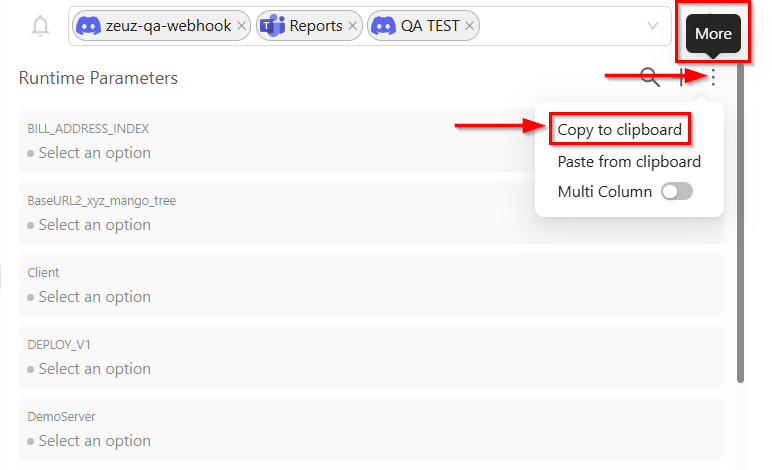Open BaseURL2_xyz_mango_tree option selector
Screen dimensions: 772x470
(x=95, y=225)
